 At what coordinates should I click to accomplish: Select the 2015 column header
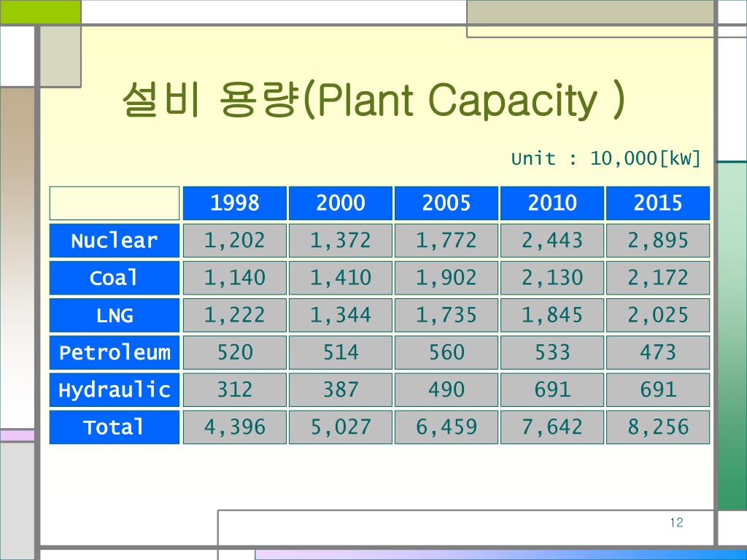pyautogui.click(x=658, y=203)
